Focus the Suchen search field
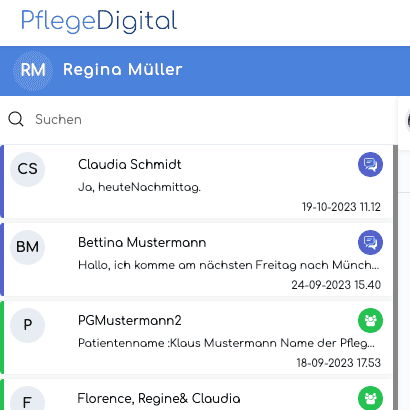The image size is (410, 410). [x=213, y=119]
